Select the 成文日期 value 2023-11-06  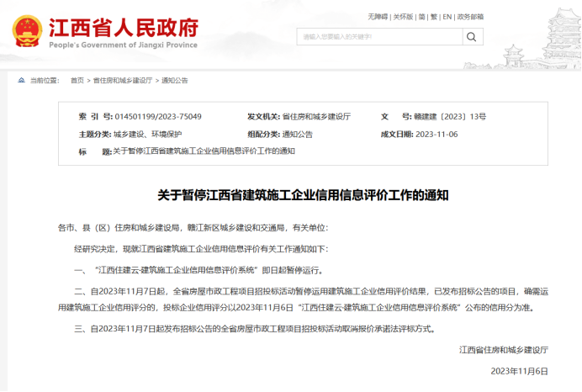[x=436, y=134]
